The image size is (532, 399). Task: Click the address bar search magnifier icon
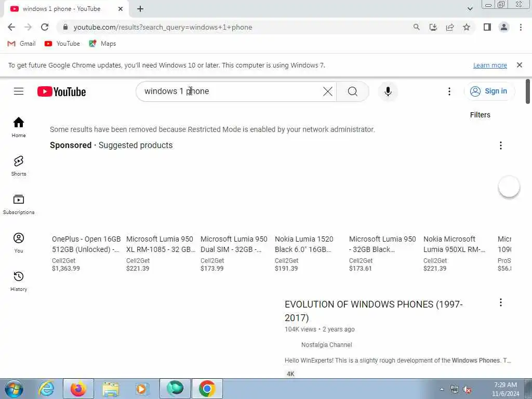point(416,27)
